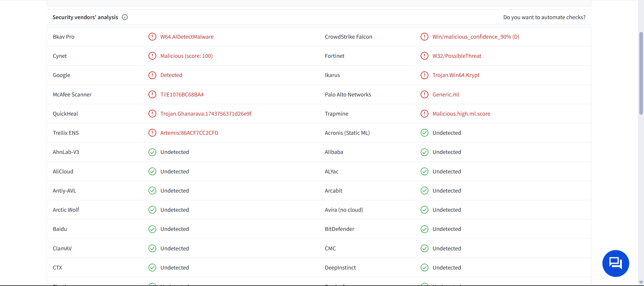Click the scrollbar down arrow
Viewport: 644px width, 286px height.
[x=641, y=282]
